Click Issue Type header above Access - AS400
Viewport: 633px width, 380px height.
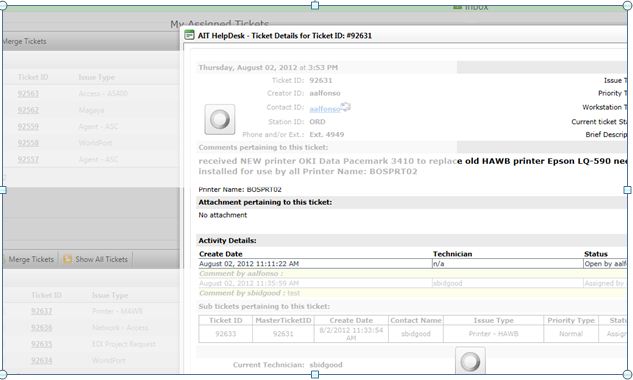pos(96,77)
